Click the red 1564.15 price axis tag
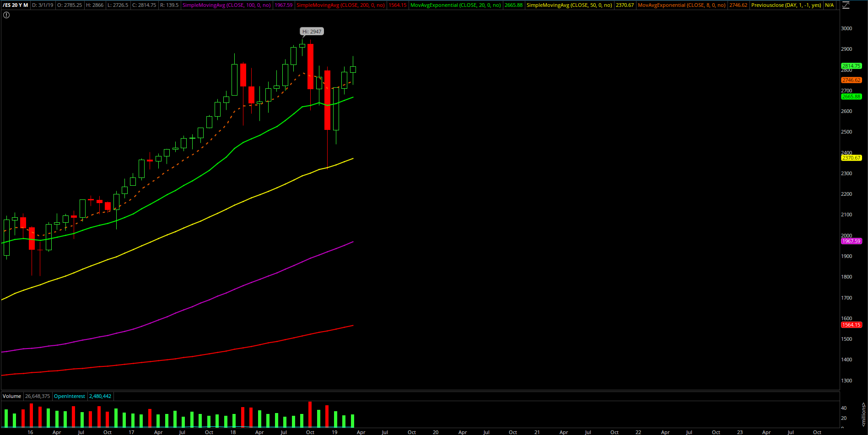Image resolution: width=868 pixels, height=435 pixels. (x=851, y=325)
